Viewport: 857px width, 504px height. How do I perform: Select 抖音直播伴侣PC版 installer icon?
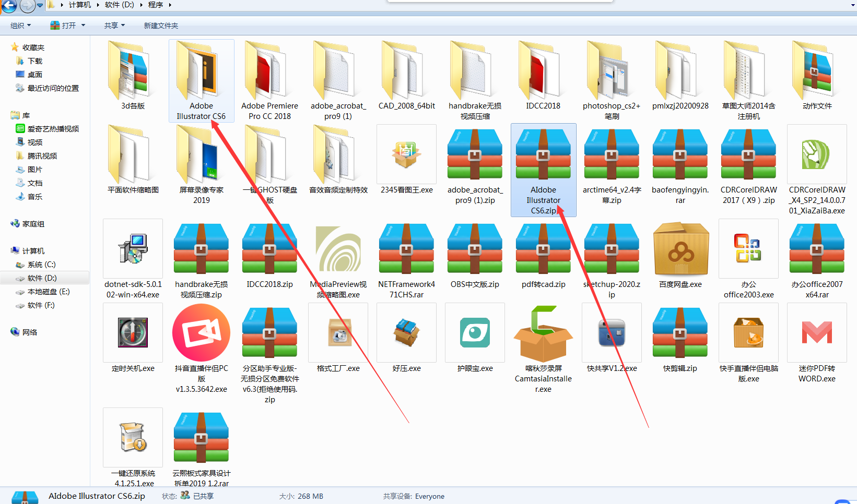point(201,333)
